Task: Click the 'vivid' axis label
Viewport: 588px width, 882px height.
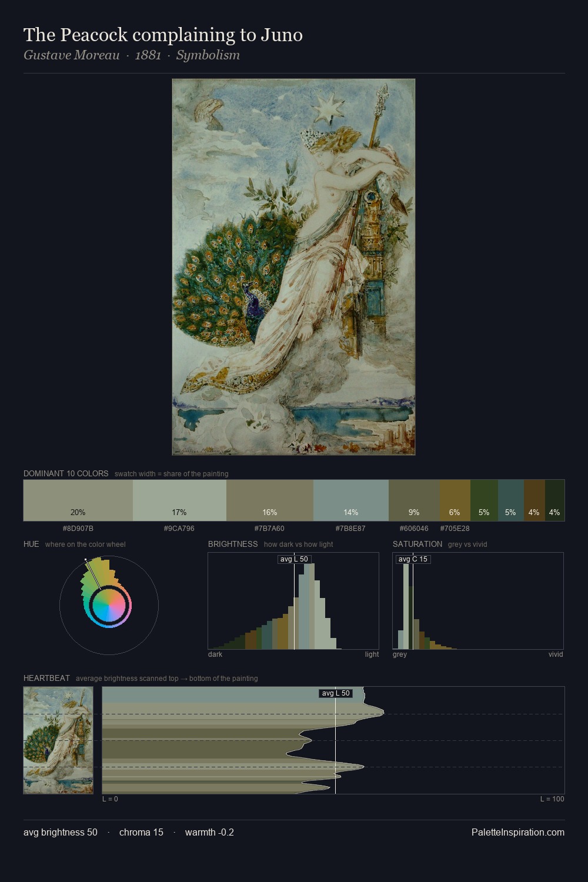Action: [x=556, y=654]
